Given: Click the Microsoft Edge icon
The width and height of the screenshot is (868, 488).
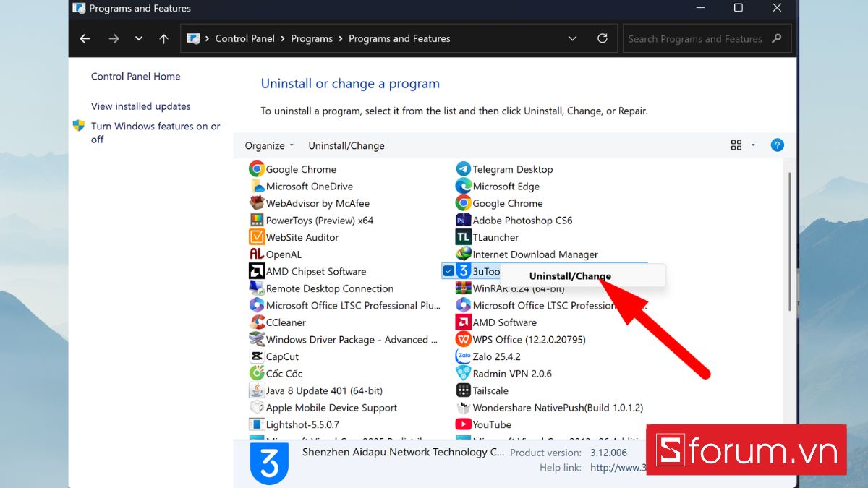Looking at the screenshot, I should [463, 187].
